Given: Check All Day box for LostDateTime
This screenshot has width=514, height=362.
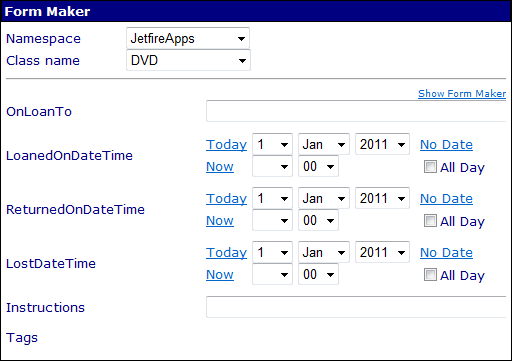Looking at the screenshot, I should pos(430,275).
